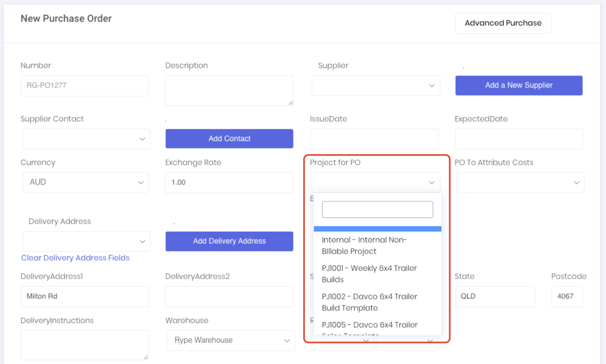Open the Warehouse dropdown showing Rype Warehouse
Image resolution: width=606 pixels, height=364 pixels.
click(x=230, y=340)
